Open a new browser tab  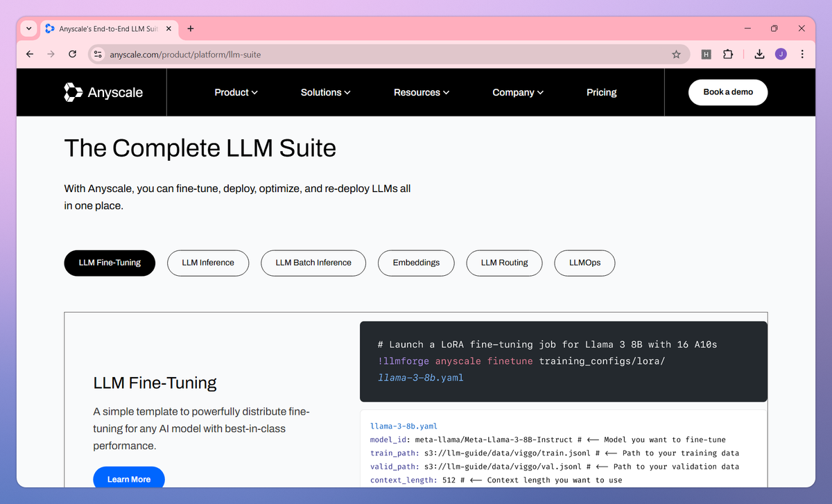[x=191, y=28]
